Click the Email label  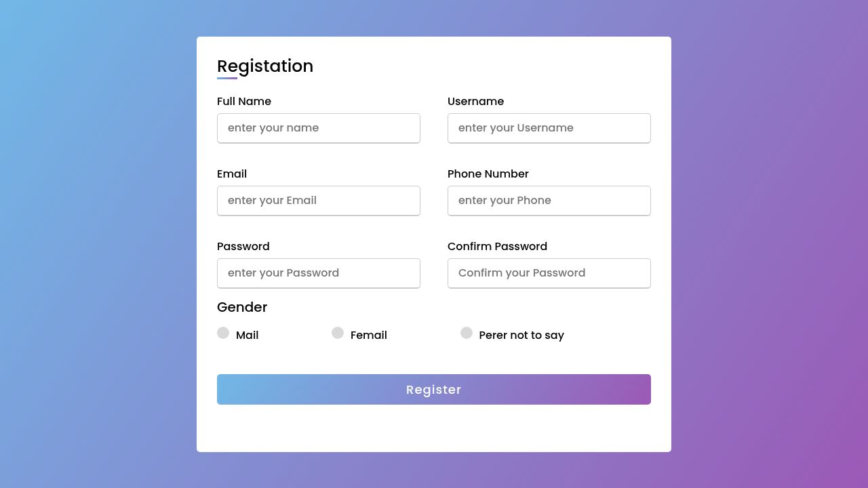(232, 174)
